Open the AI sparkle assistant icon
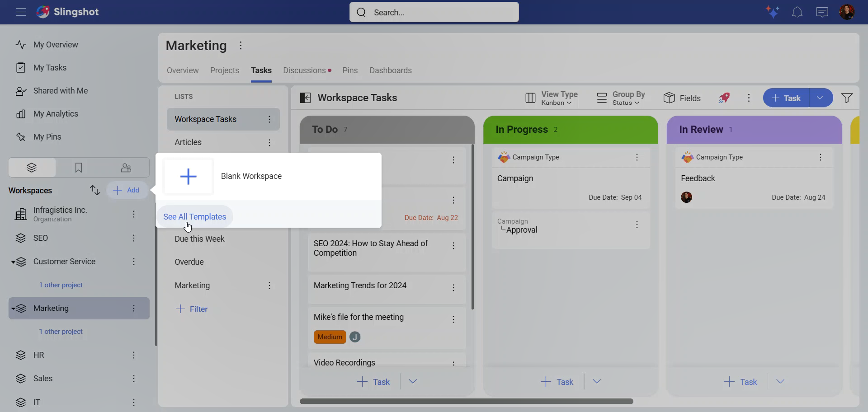Viewport: 868px width, 412px height. (773, 12)
